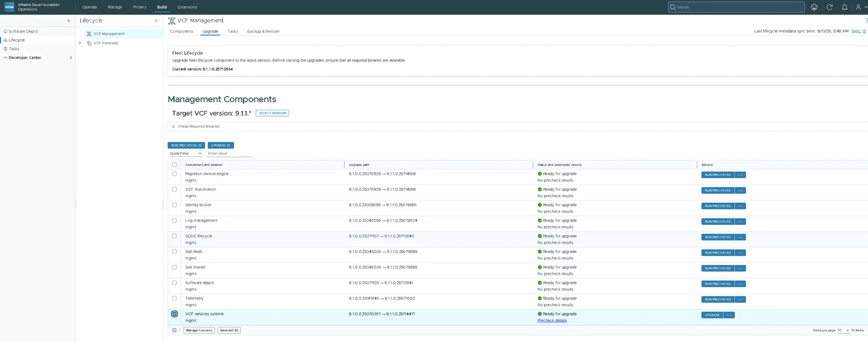The width and height of the screenshot is (868, 342).
Task: Open the Precheck details link
Action: [552, 320]
